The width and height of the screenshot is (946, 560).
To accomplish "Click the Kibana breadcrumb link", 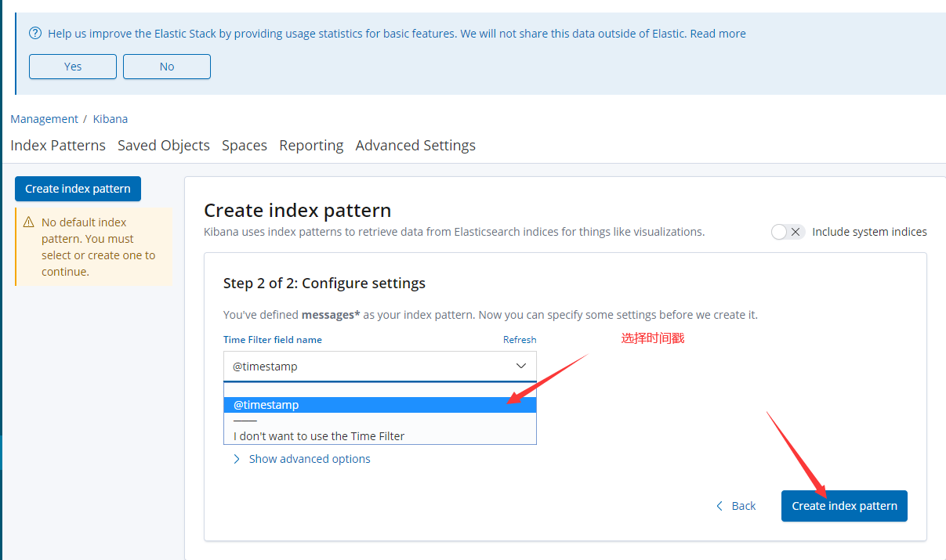I will [111, 119].
